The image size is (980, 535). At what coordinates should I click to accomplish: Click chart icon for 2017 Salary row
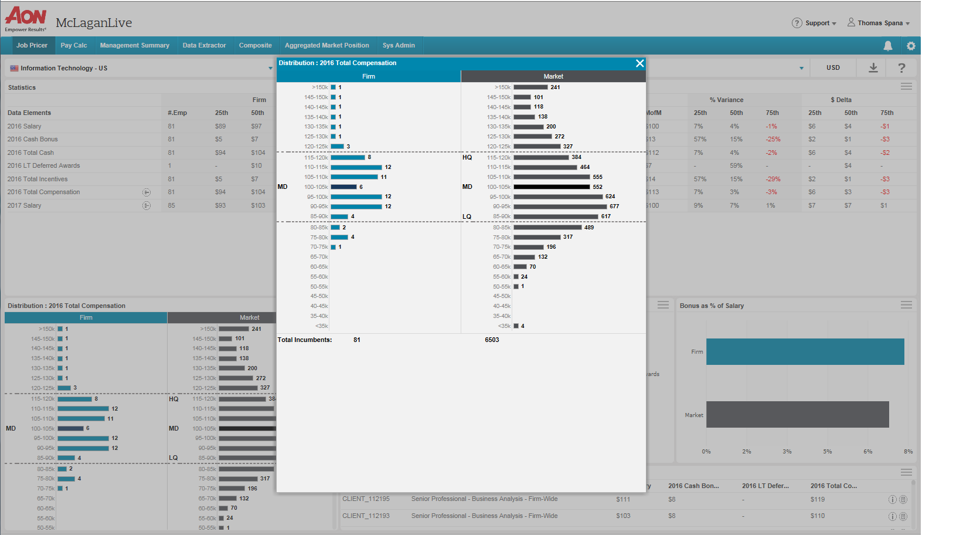147,205
